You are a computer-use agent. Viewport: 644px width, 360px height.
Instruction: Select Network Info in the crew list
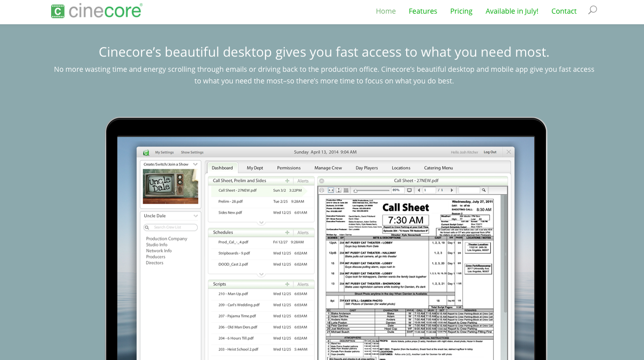(159, 251)
